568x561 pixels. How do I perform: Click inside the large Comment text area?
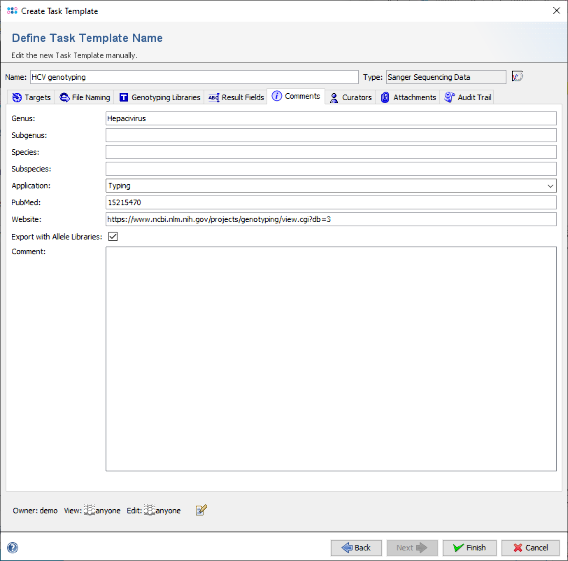tap(331, 359)
